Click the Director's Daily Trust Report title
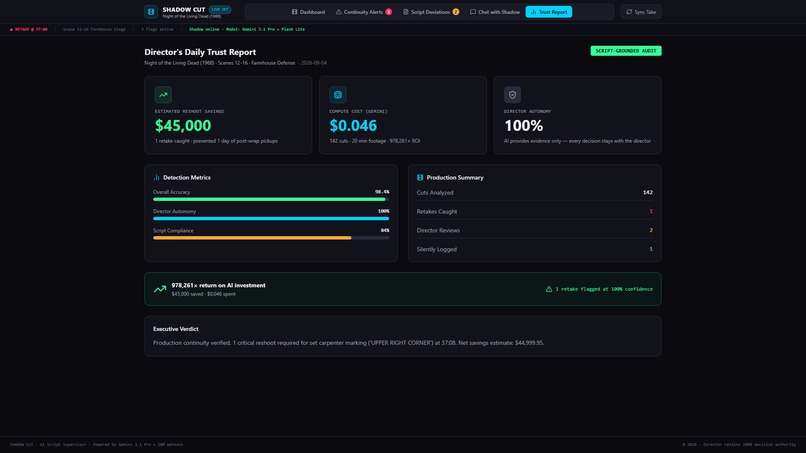 point(200,52)
